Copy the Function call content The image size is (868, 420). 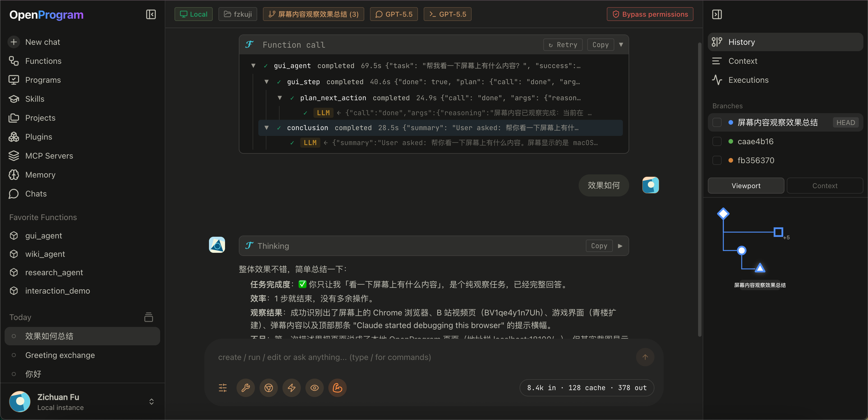[x=600, y=45]
